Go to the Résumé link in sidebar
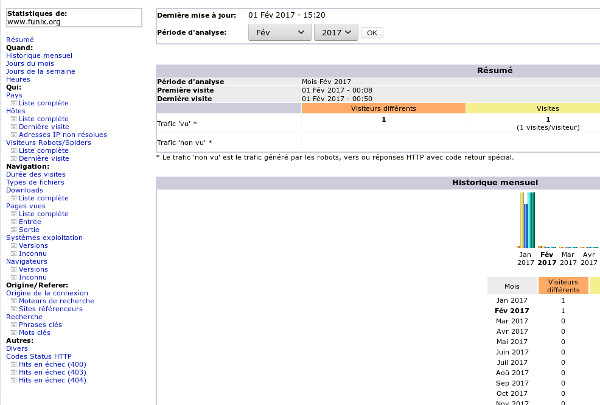 [x=21, y=39]
